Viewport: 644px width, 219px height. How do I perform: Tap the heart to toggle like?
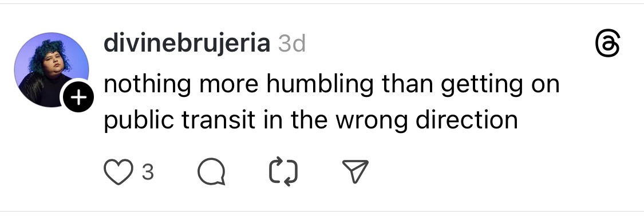[118, 171]
